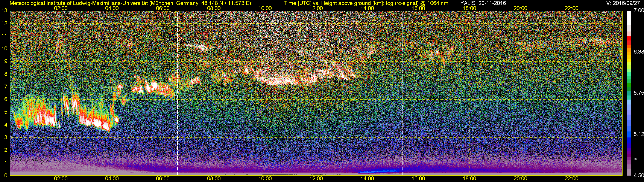Click the 16:00 label on the top time axis
Image resolution: width=644 pixels, height=182 pixels.
pyautogui.click(x=418, y=8)
